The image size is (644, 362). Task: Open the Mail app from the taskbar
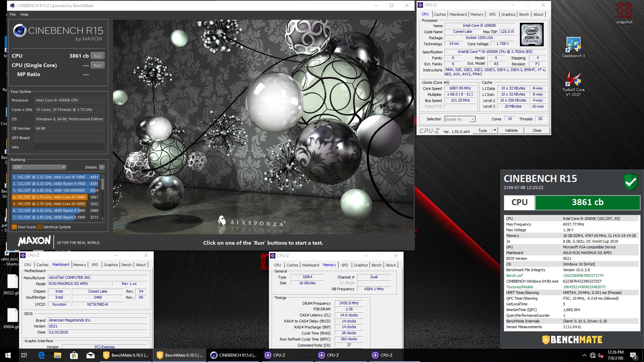click(x=90, y=355)
